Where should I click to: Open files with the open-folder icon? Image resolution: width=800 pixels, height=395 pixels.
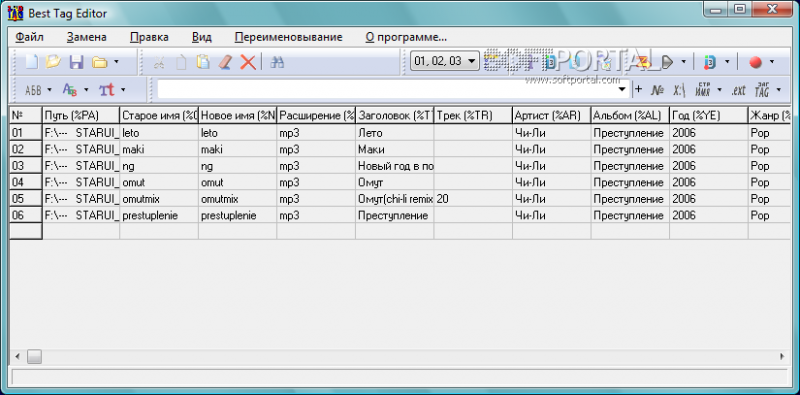[53, 62]
